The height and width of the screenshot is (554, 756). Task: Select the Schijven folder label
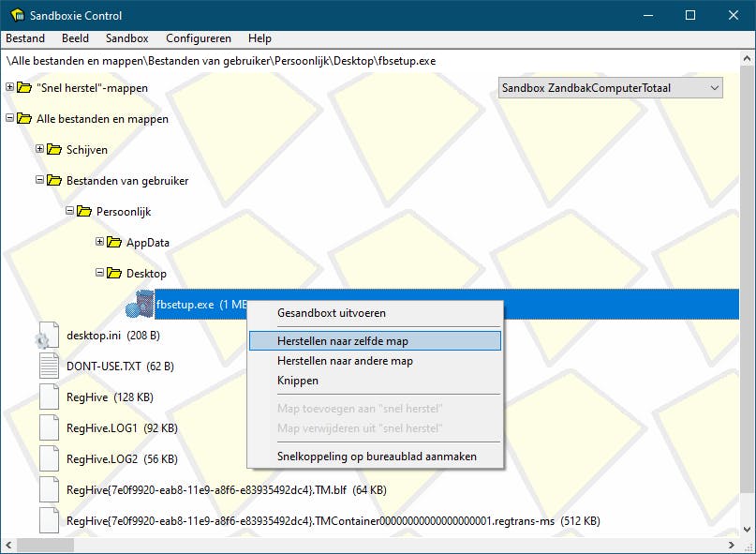click(x=87, y=150)
